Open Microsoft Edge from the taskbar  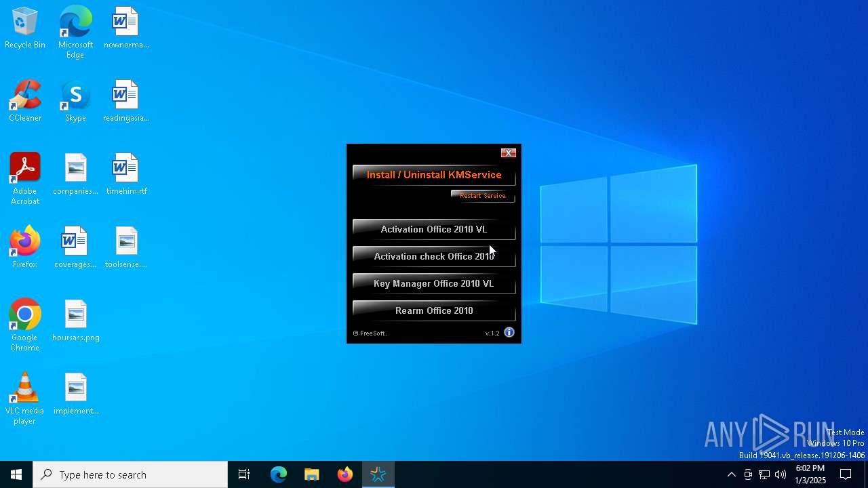pos(279,474)
